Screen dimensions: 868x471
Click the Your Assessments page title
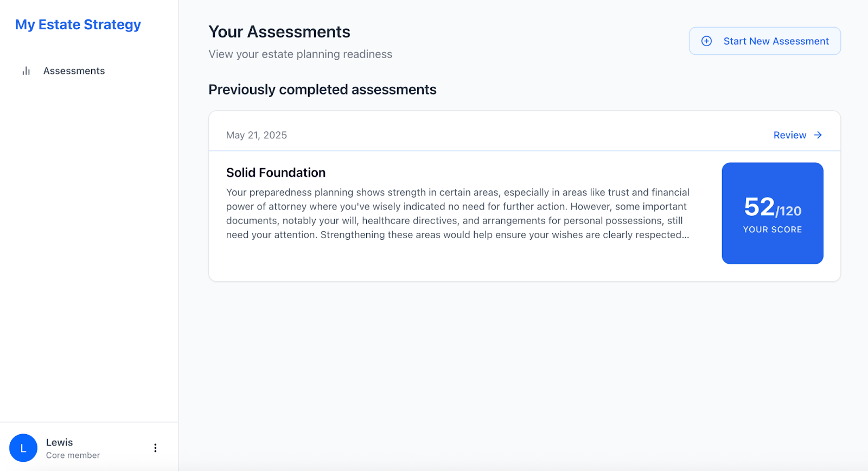tap(279, 32)
